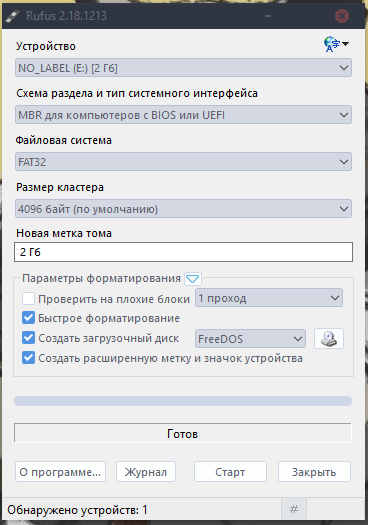368x525 pixels.
Task: Click the 'Размер кластера' label
Action: point(60,187)
